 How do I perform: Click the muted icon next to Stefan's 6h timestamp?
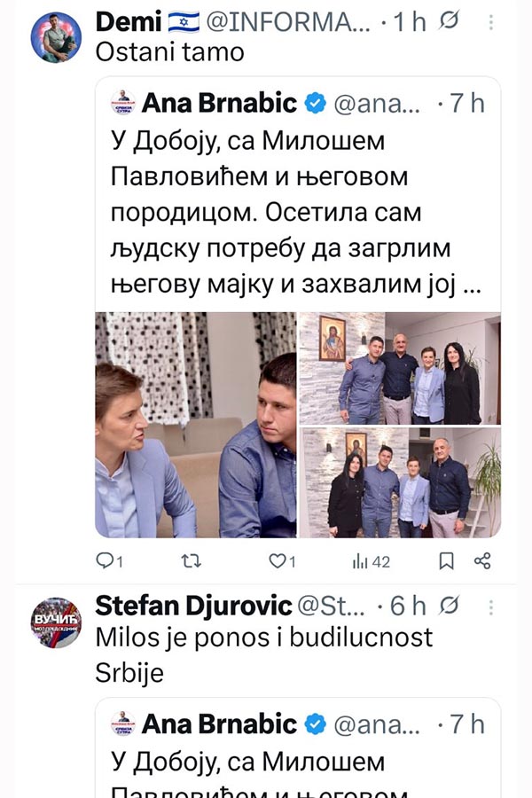[449, 605]
